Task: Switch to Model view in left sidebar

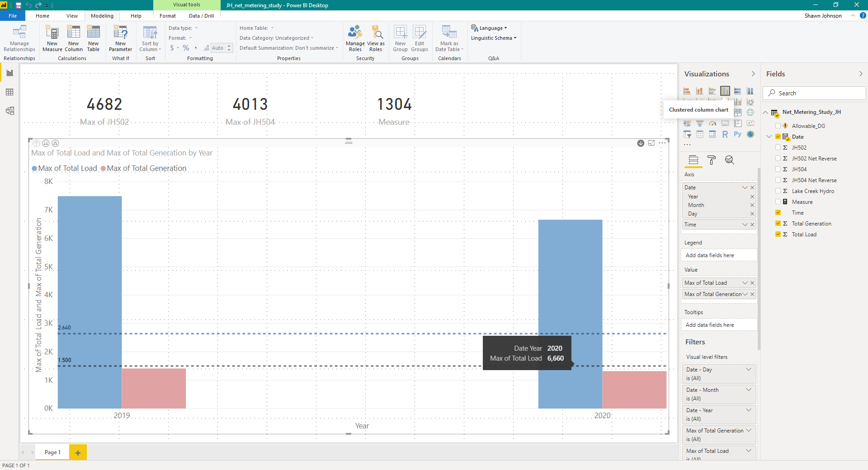Action: [9, 111]
